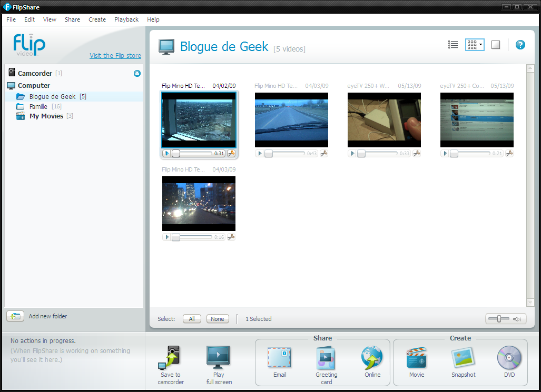
Task: Open the Create menu
Action: click(x=97, y=19)
